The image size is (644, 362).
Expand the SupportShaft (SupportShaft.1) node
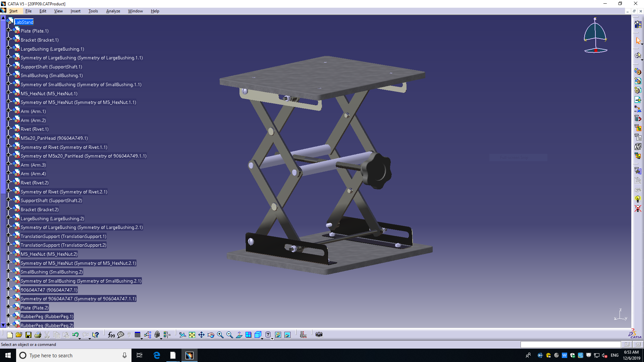click(8, 66)
